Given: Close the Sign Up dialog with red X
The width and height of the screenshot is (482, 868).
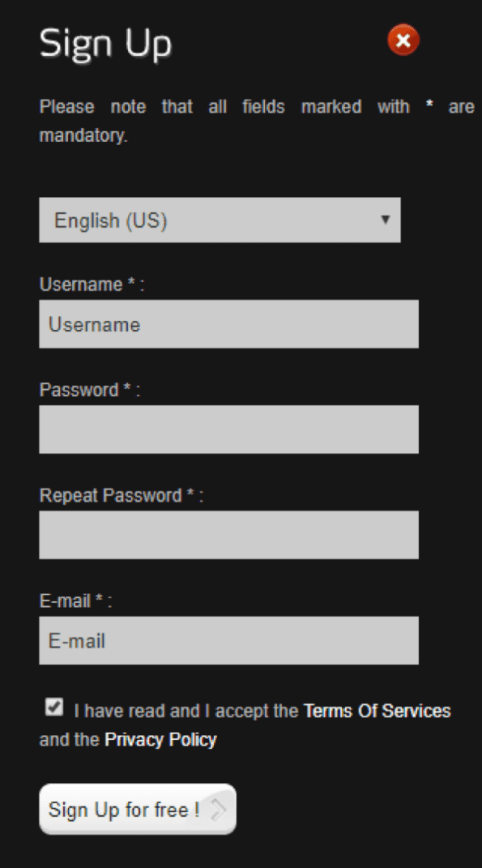Looking at the screenshot, I should [x=403, y=40].
